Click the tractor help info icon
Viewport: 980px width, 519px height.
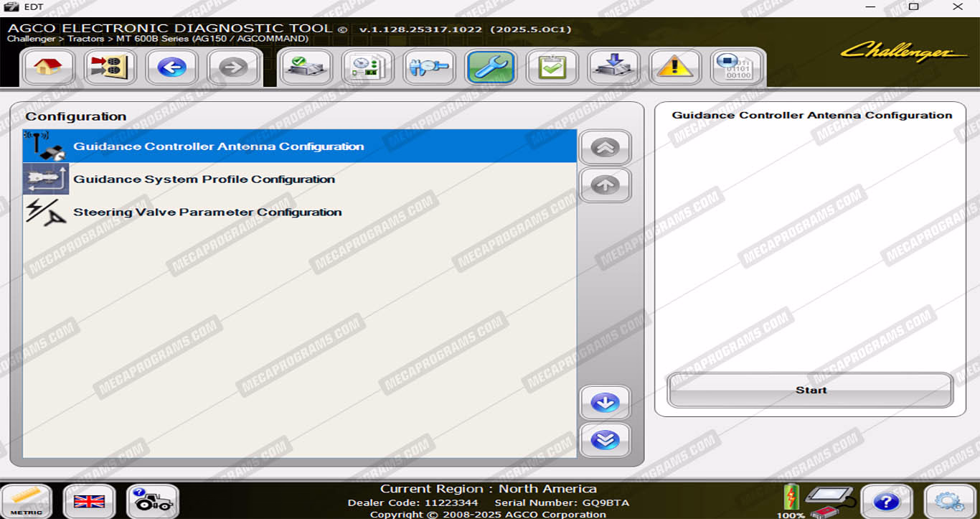point(152,501)
